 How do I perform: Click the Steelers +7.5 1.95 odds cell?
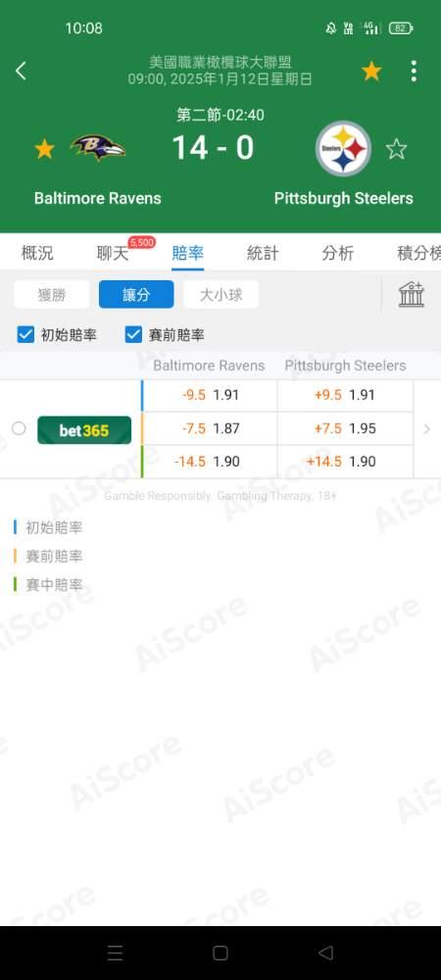(345, 429)
